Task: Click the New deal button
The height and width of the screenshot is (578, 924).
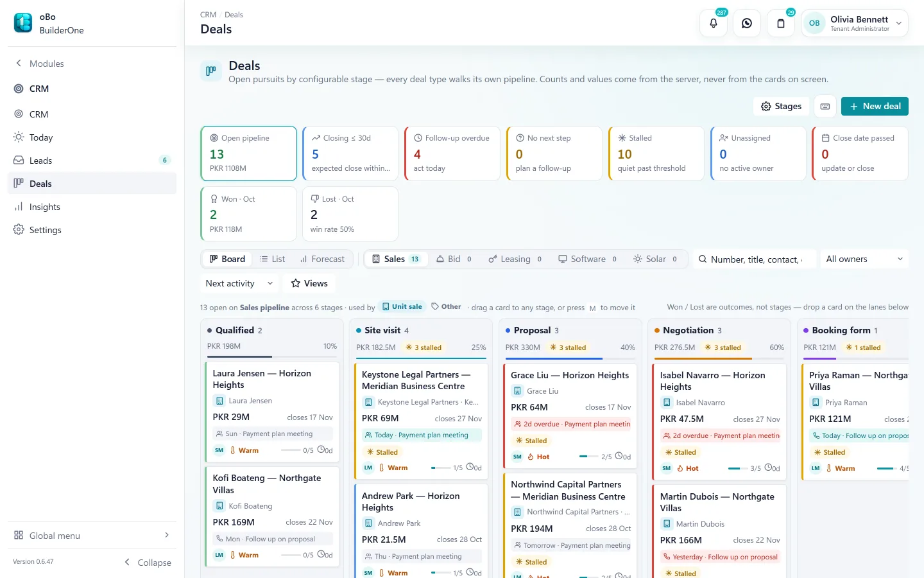Action: pos(875,107)
